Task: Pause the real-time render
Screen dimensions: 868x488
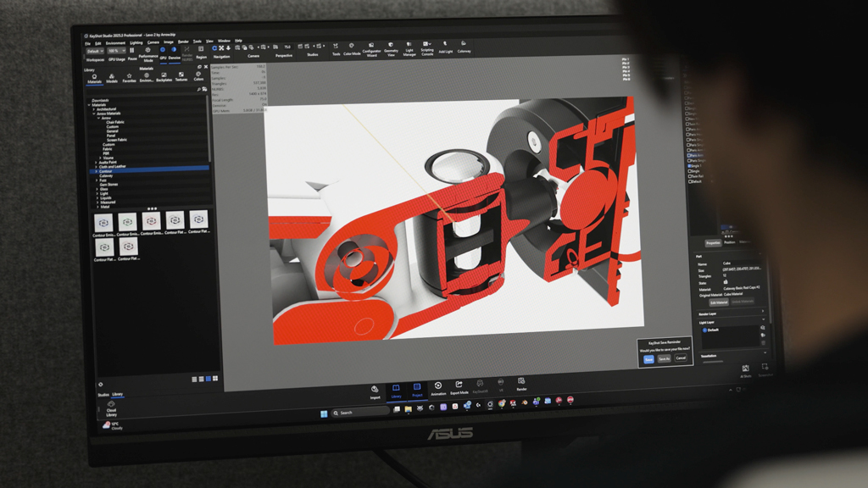Action: pos(131,53)
